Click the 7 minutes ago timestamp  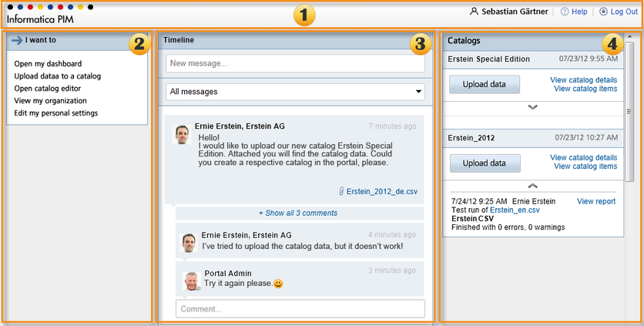click(x=392, y=126)
